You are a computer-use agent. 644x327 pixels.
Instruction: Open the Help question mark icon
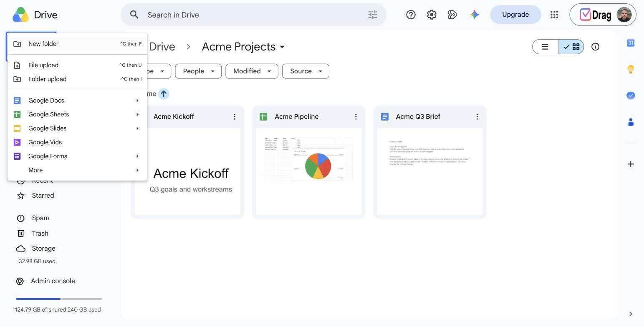[x=411, y=15]
